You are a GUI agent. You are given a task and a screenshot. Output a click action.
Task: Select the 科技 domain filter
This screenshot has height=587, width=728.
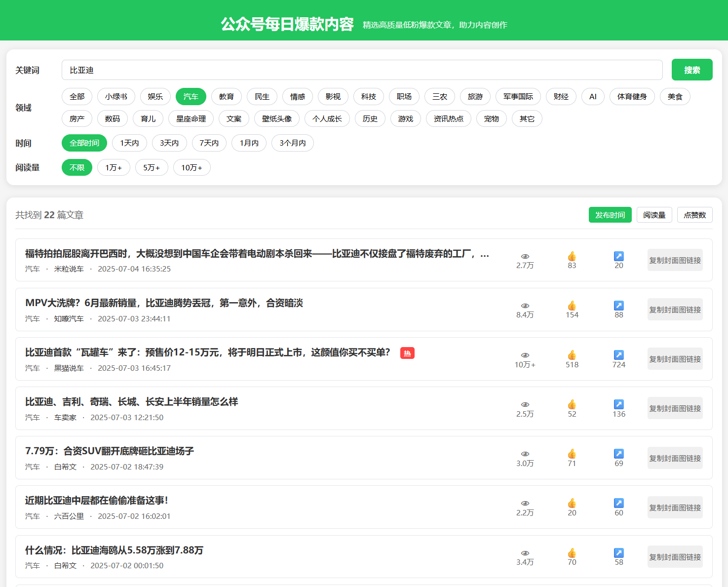(369, 97)
